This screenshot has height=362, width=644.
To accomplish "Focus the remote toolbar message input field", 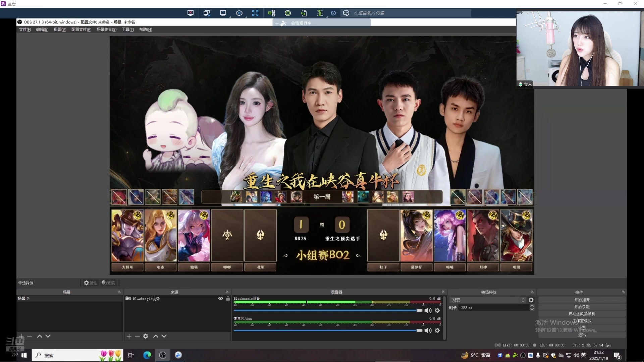I will [411, 13].
